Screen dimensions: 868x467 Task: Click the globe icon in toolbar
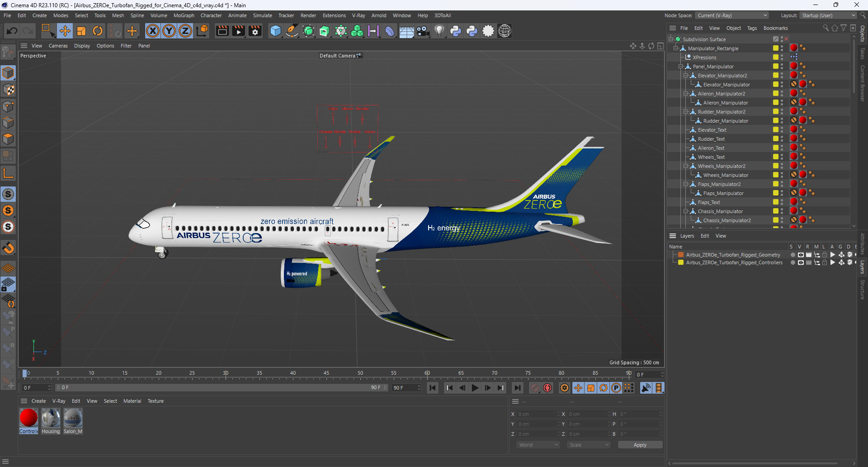click(x=505, y=31)
